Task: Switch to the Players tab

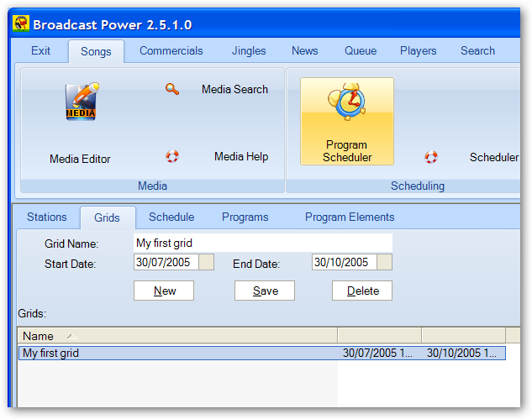Action: [418, 51]
